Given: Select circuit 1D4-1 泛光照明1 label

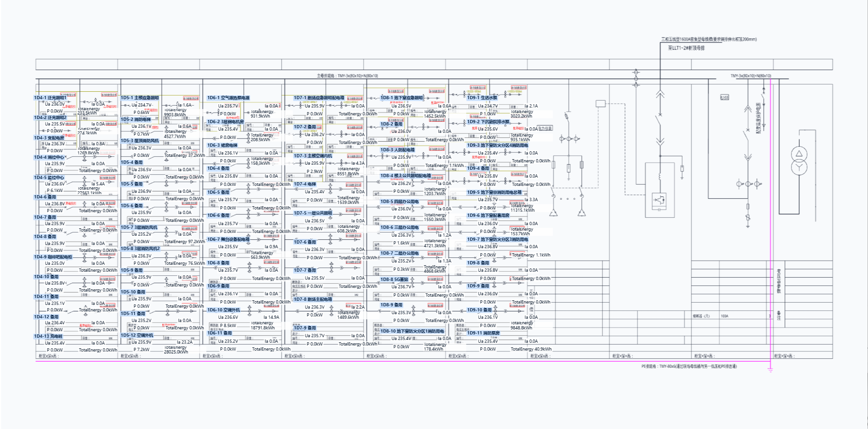Looking at the screenshot, I should [x=50, y=98].
